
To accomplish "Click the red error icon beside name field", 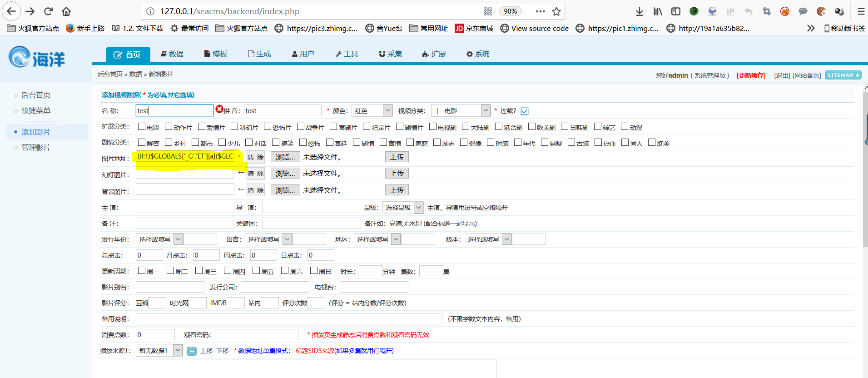I will coord(219,109).
